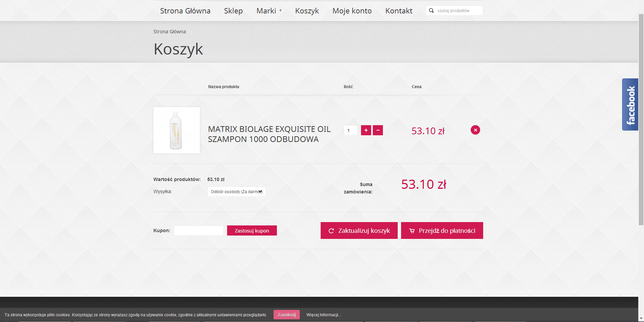Viewport: 644px width, 322px height.
Task: Open the Sklep menu item
Action: 234,11
